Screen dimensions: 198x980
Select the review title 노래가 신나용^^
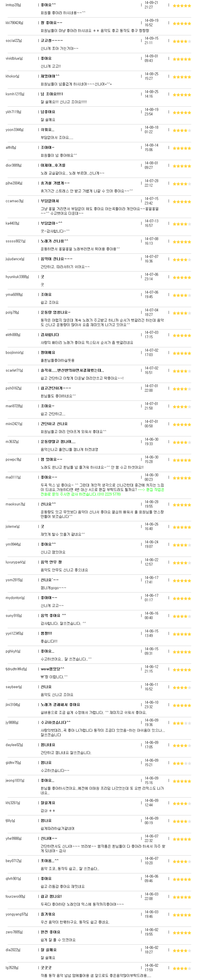point(55,241)
